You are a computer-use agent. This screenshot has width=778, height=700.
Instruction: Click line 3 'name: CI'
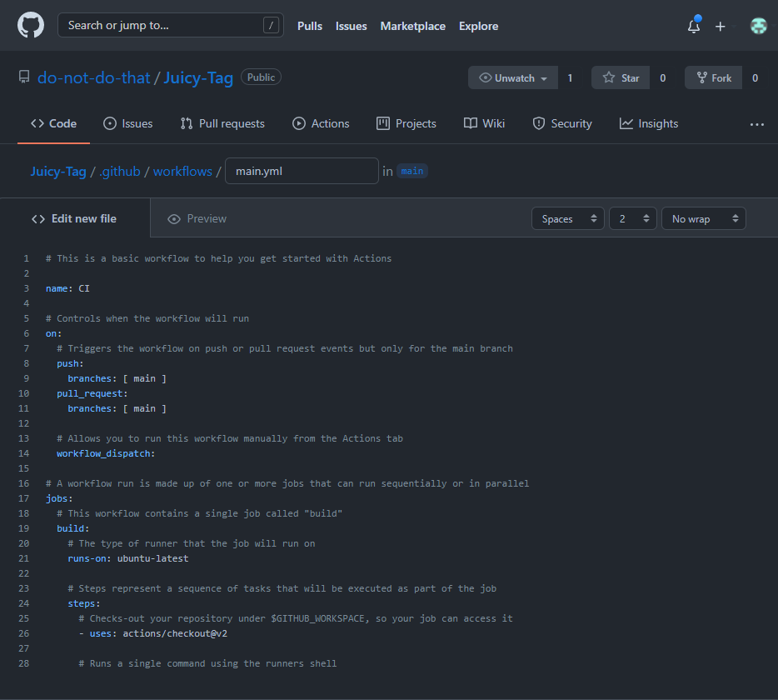[67, 288]
